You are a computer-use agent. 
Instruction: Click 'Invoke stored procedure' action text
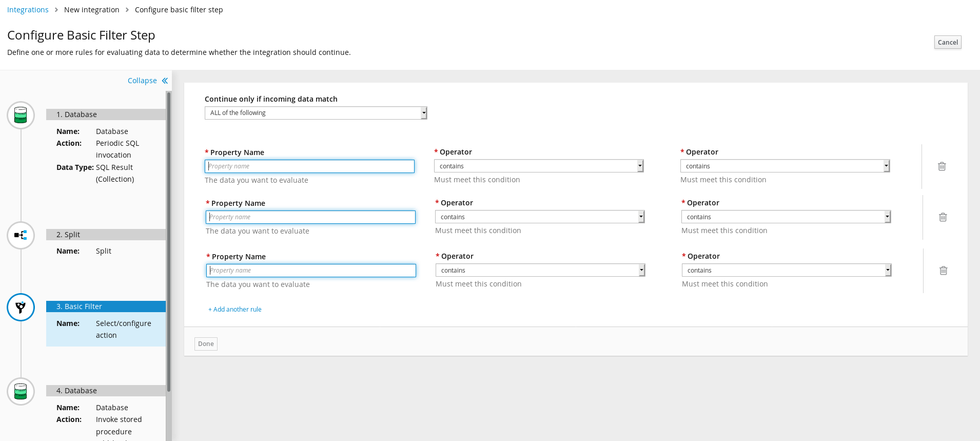pyautogui.click(x=119, y=426)
